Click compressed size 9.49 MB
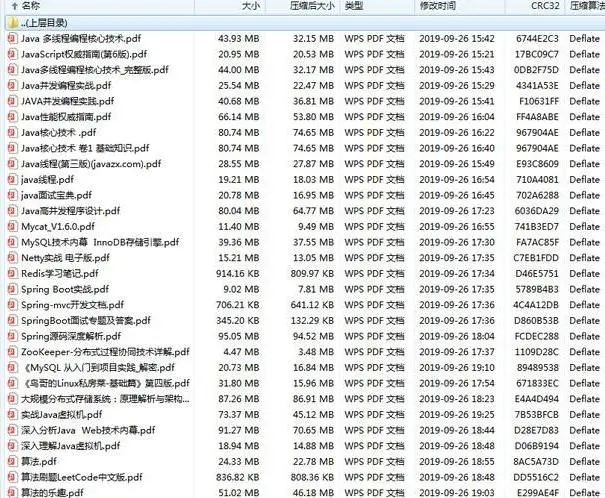Viewport: 605px width, 498px height. [x=316, y=226]
